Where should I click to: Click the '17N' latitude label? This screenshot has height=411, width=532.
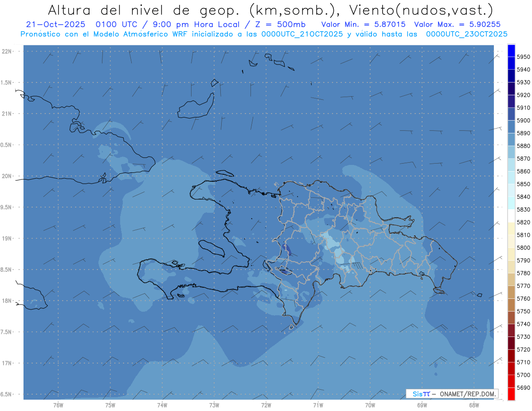click(7, 363)
